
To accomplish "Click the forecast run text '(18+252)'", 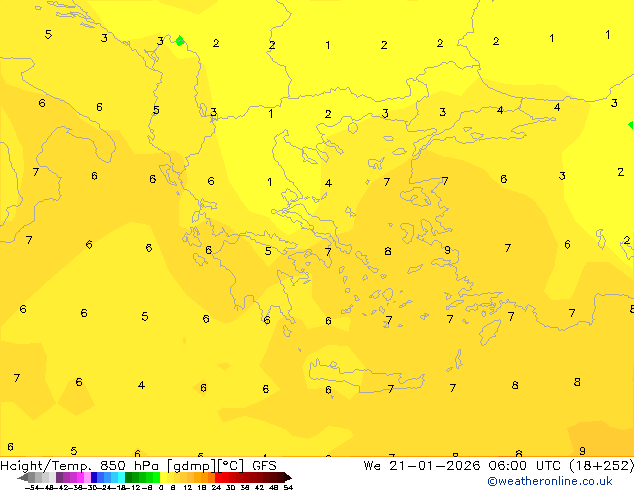I will 602,466.
